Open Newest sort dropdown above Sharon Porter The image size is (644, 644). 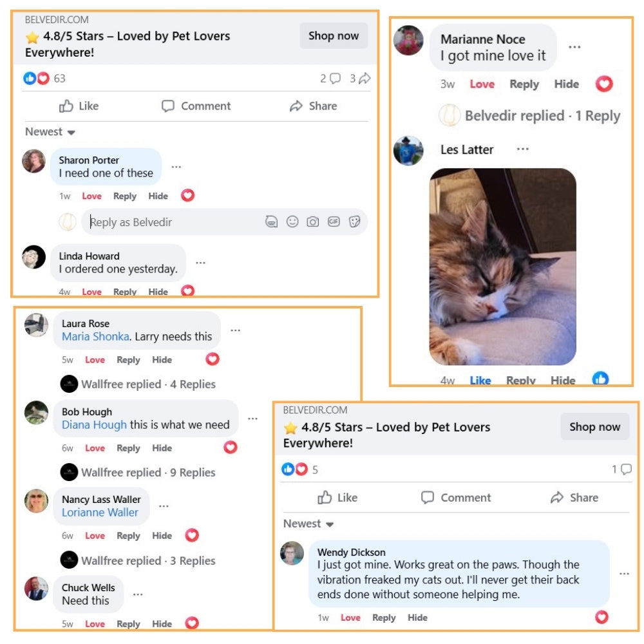(x=50, y=132)
